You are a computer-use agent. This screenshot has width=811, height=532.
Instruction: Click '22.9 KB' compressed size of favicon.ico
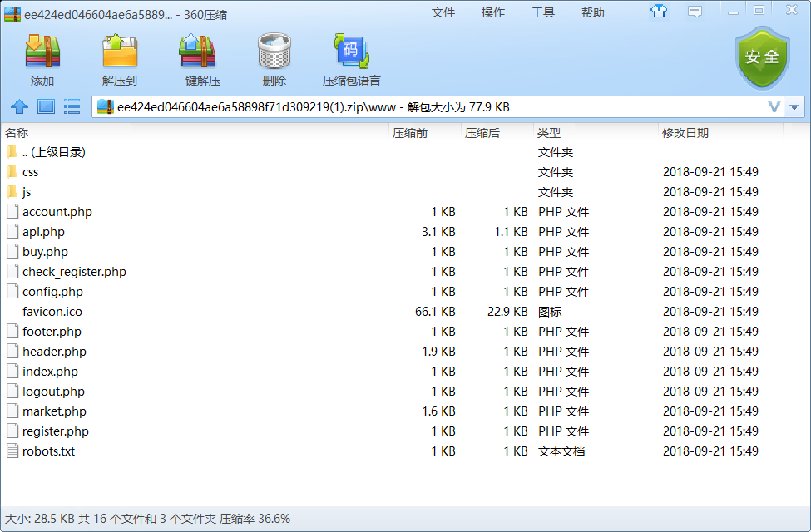point(507,311)
